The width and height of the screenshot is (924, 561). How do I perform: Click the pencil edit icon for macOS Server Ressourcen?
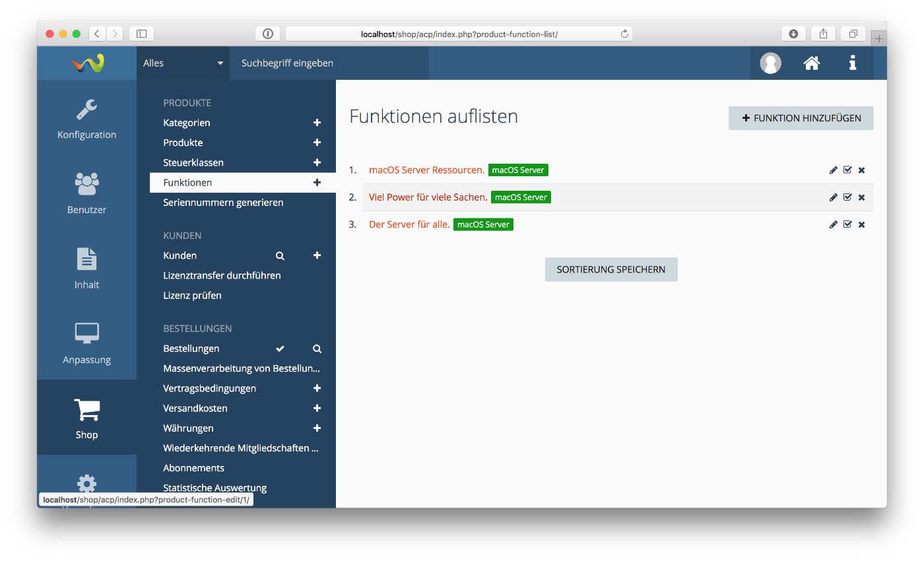(833, 170)
